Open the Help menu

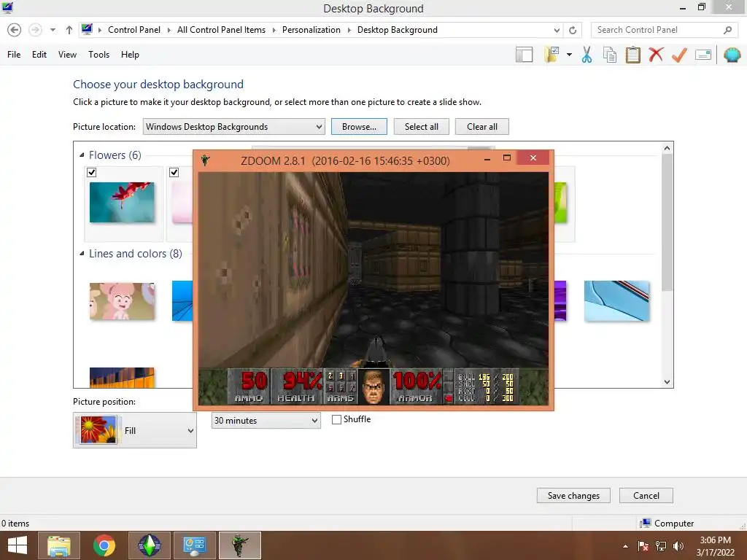tap(130, 54)
